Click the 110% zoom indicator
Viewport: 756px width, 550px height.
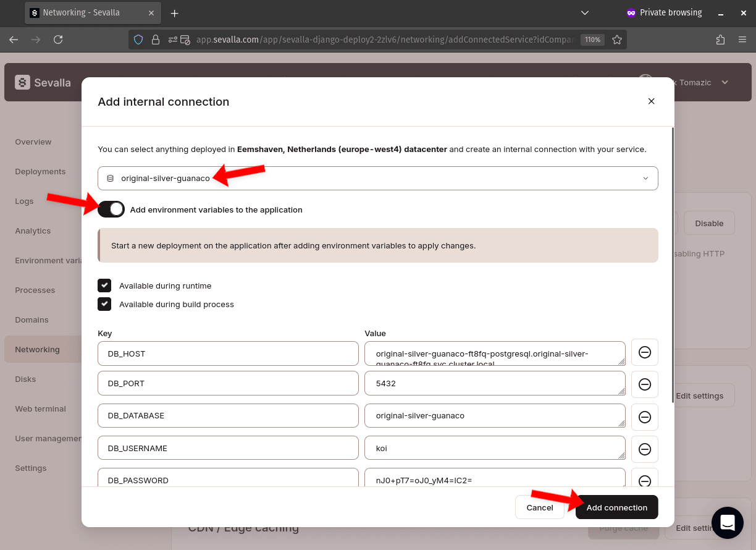click(592, 39)
